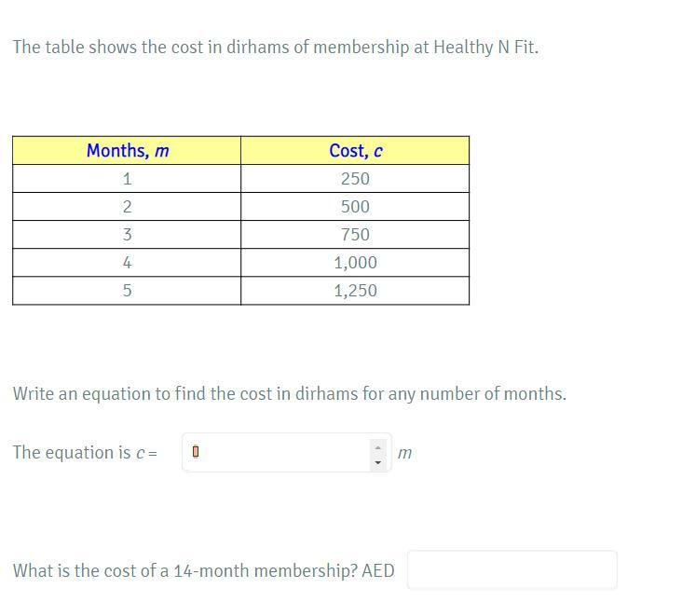Select the cost cell showing 1,000
Screen dimensions: 696x616
coord(355,263)
